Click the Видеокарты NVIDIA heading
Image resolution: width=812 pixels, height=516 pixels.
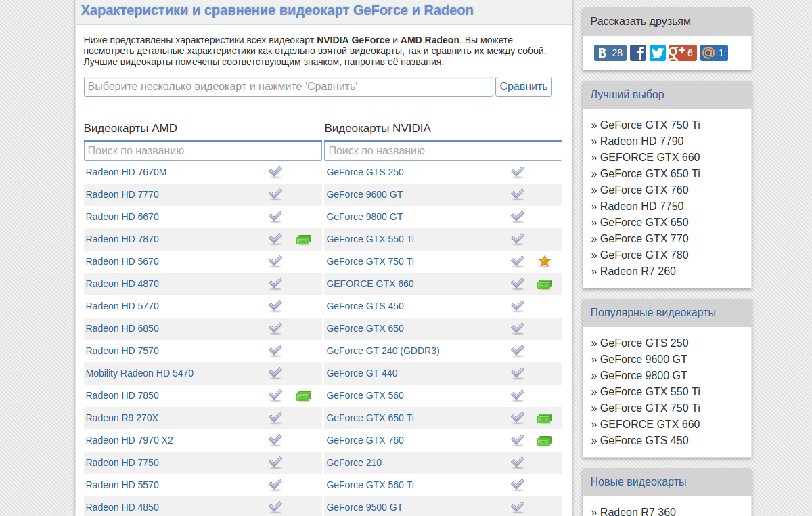378,129
